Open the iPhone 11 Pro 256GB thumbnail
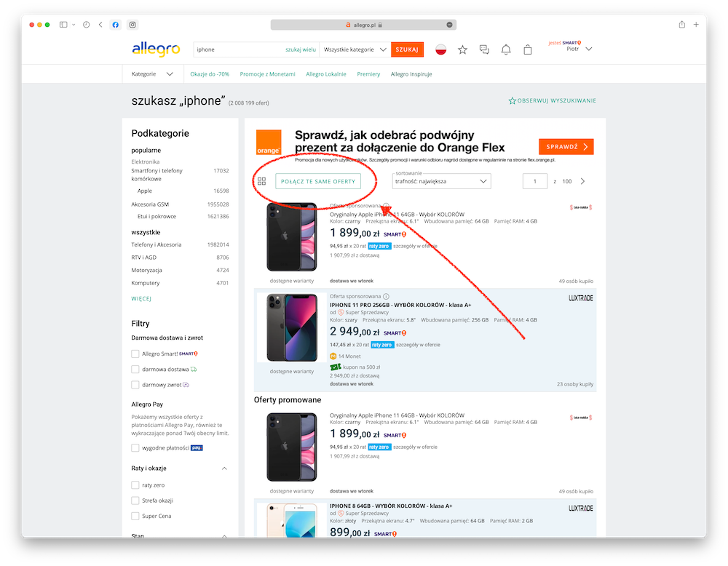728x566 pixels. tap(292, 327)
